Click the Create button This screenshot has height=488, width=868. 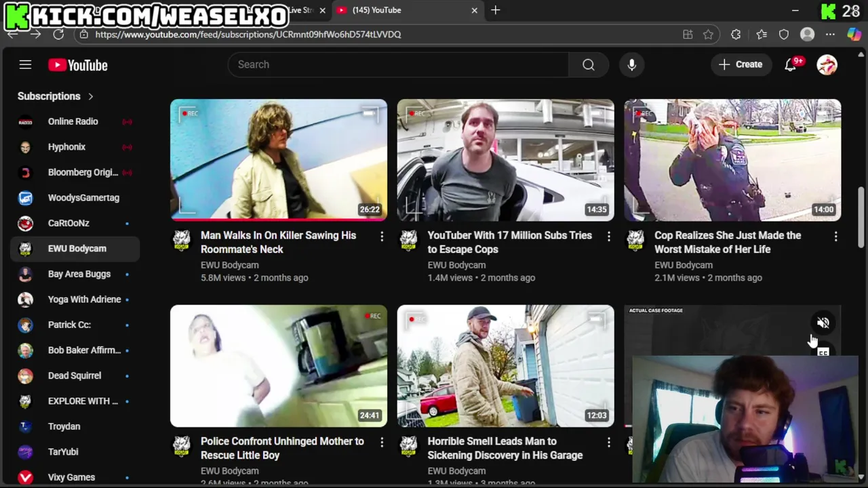[741, 64]
